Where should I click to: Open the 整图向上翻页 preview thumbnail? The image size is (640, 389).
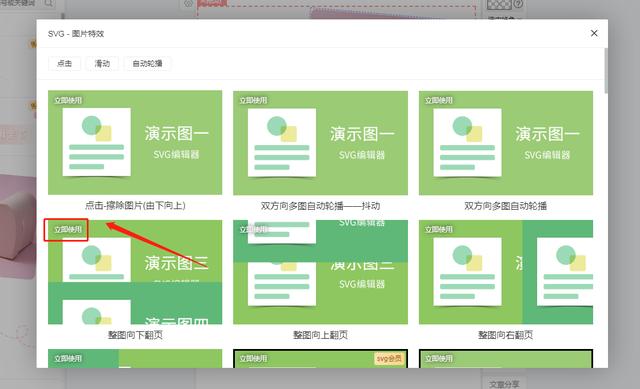coord(320,272)
